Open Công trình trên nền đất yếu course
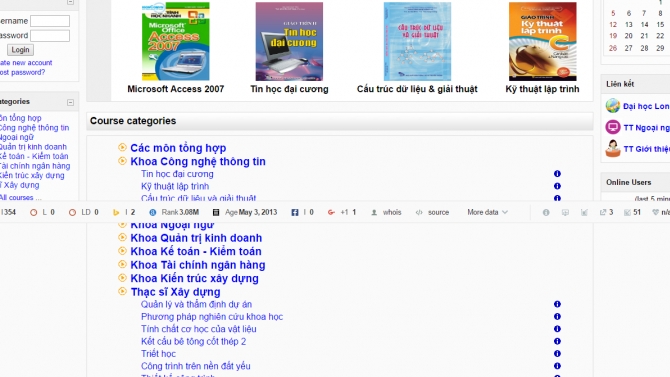This screenshot has width=670, height=377. point(196,366)
